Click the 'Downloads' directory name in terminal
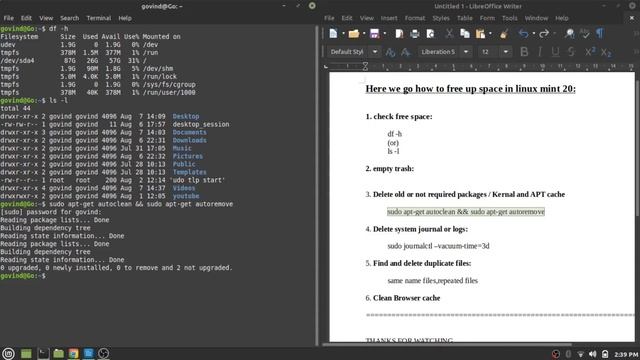Image resolution: width=640 pixels, height=360 pixels. pyautogui.click(x=189, y=140)
